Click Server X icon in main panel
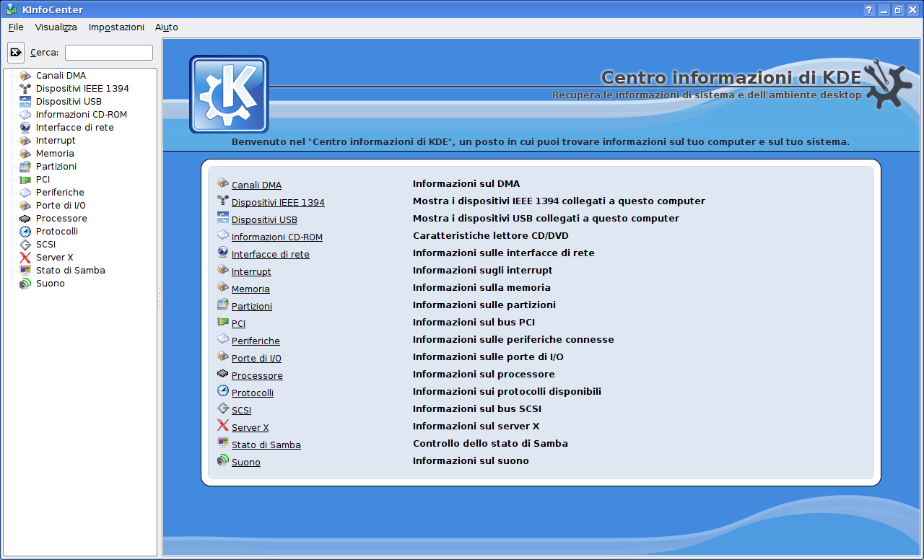This screenshot has height=560, width=924. point(223,426)
